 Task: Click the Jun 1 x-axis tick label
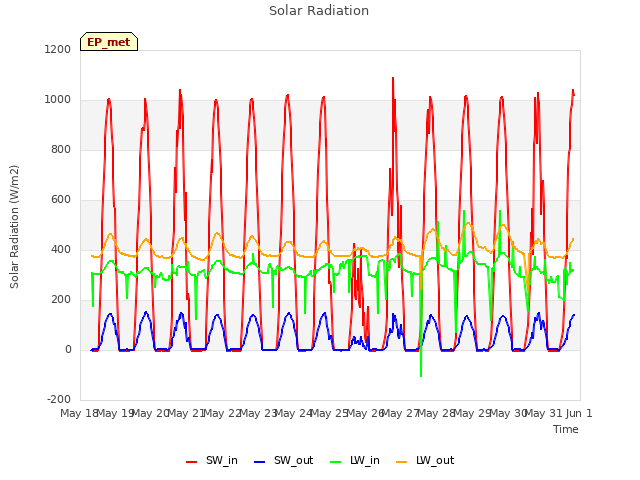click(x=579, y=413)
